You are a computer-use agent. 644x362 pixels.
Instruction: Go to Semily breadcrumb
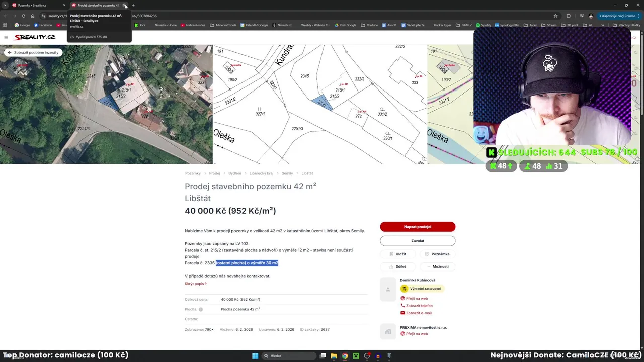click(287, 173)
